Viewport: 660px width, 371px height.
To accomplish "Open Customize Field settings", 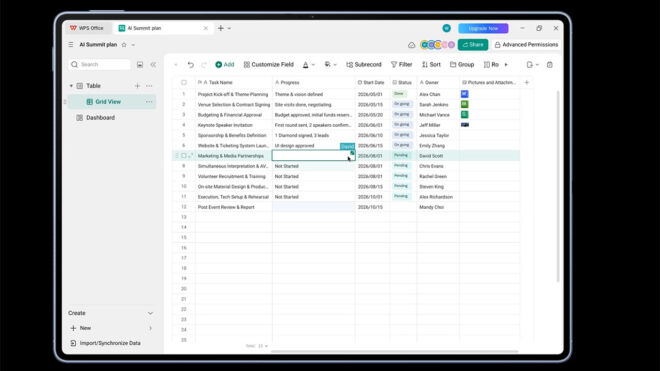I will tap(269, 64).
